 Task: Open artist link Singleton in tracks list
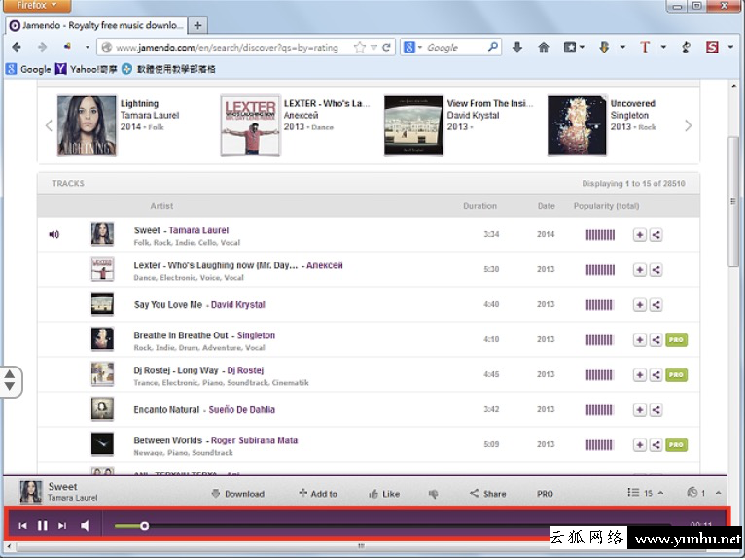click(256, 335)
